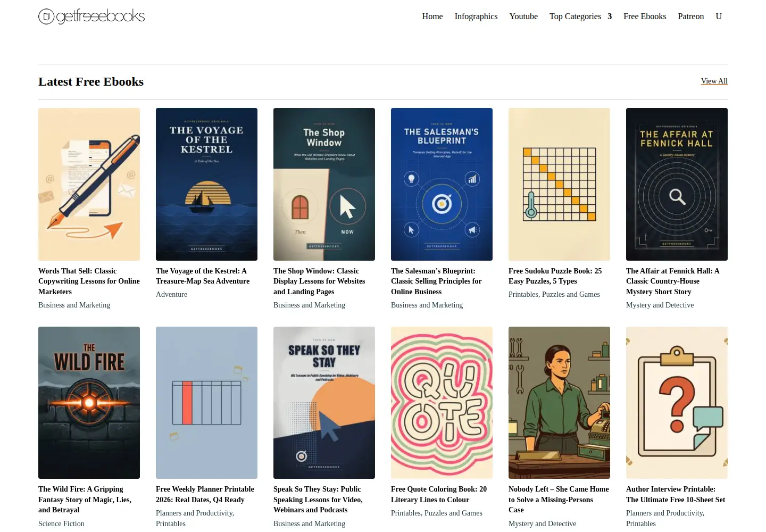Screen dimensions: 766x532
Task: Open the Sudoku puzzle book cover
Action: coord(559,184)
